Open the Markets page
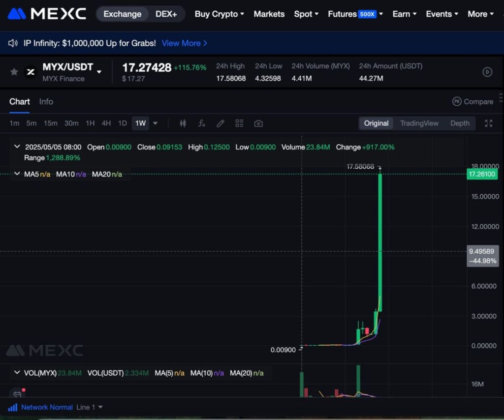The width and height of the screenshot is (504, 420). 269,14
